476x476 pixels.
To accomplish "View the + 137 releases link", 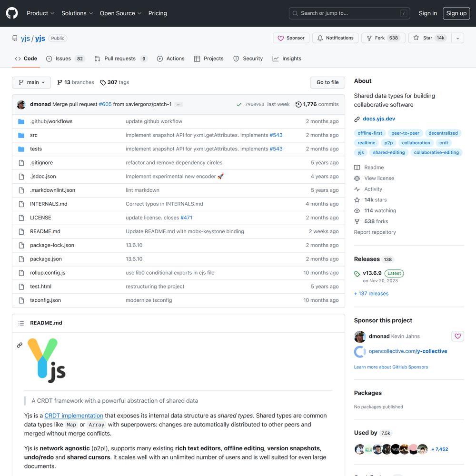I will point(371,294).
